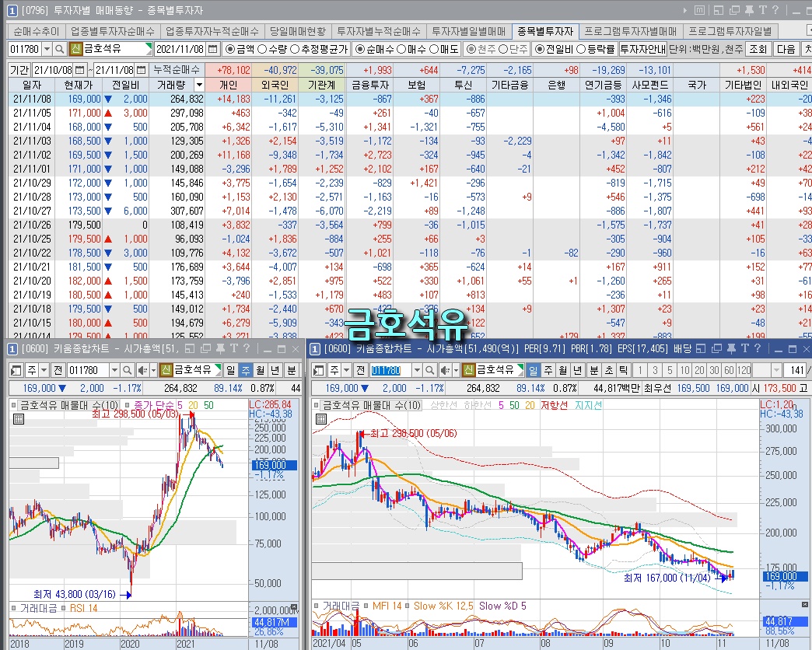This screenshot has width=812, height=650.
Task: Click the 141 bar count field in the daily chart
Action: 794,370
